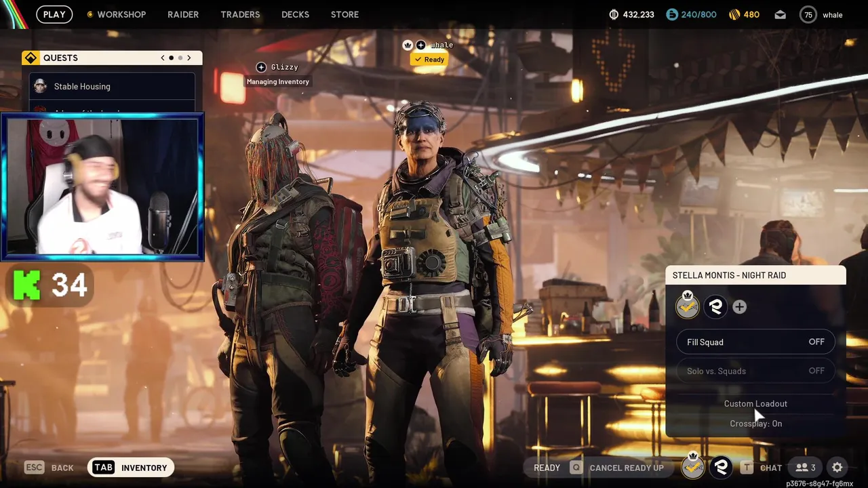Add squad member with the plus icon
Screen dimensions: 868x488
tap(739, 307)
